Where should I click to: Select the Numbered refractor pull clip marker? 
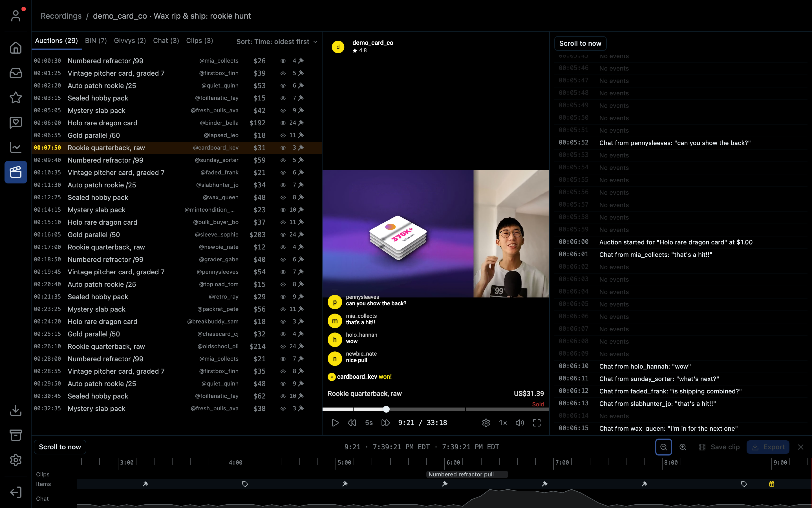[x=467, y=474]
